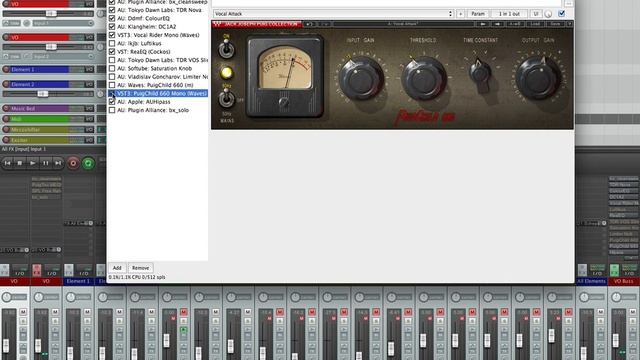Click the Add FX button

pos(117,268)
